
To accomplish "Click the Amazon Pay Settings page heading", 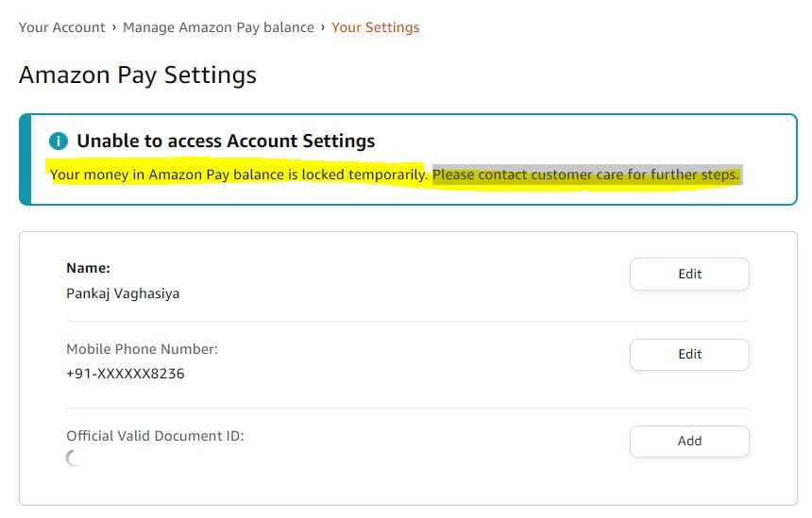I will [138, 75].
